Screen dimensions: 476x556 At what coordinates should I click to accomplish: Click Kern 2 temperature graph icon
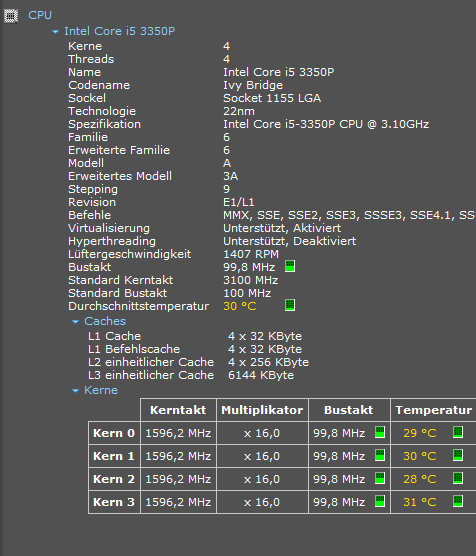pos(458,478)
